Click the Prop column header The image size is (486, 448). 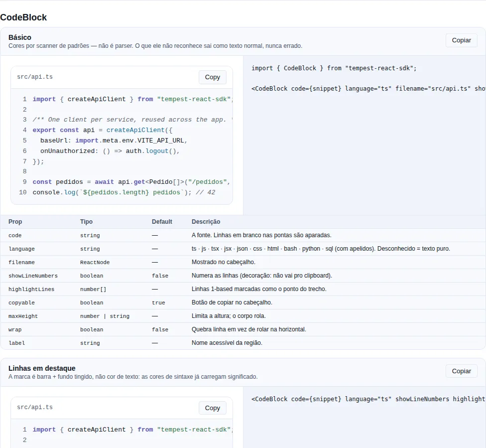pos(15,222)
